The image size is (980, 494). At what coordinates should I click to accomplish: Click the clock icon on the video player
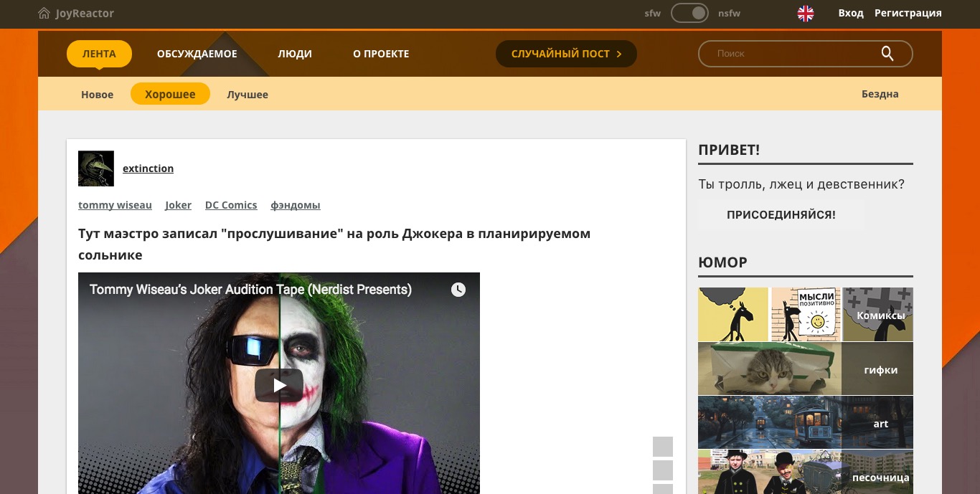(x=458, y=290)
